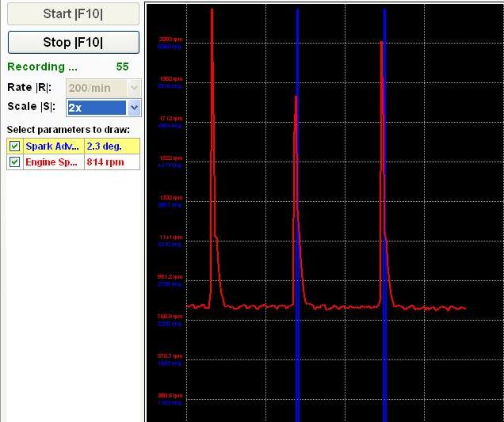Uncheck the Engine Sp... parameter checkbox
This screenshot has width=504, height=422.
[x=14, y=162]
